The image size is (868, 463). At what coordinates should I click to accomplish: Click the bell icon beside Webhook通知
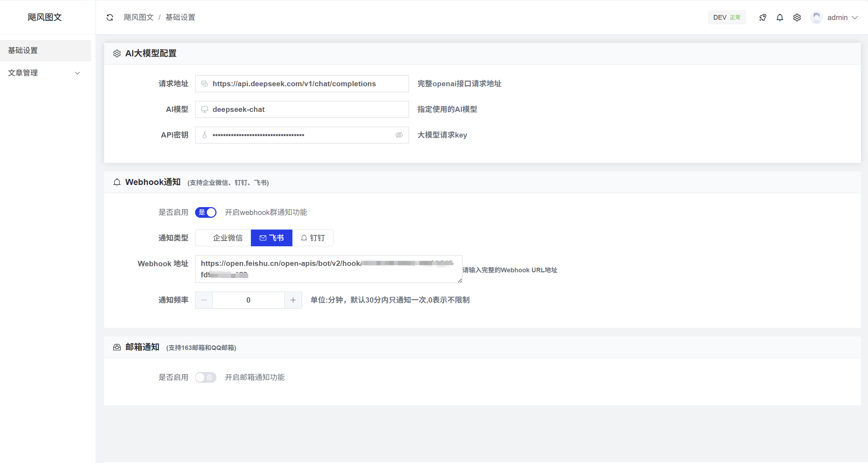tap(117, 182)
